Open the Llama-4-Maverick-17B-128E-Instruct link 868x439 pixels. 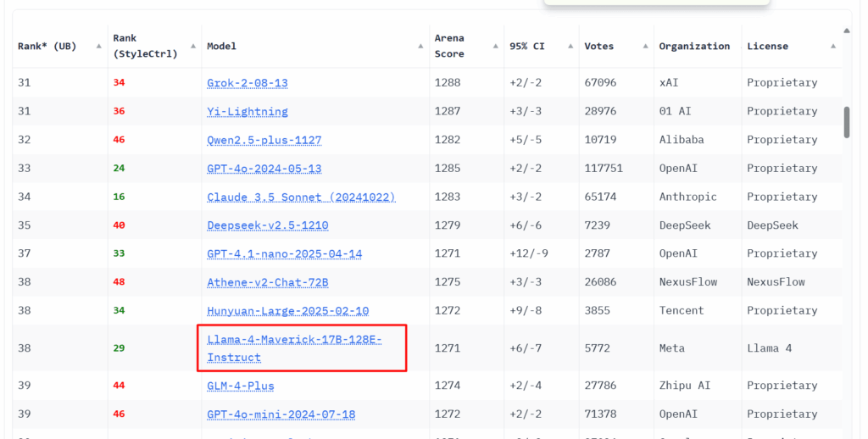click(x=294, y=348)
